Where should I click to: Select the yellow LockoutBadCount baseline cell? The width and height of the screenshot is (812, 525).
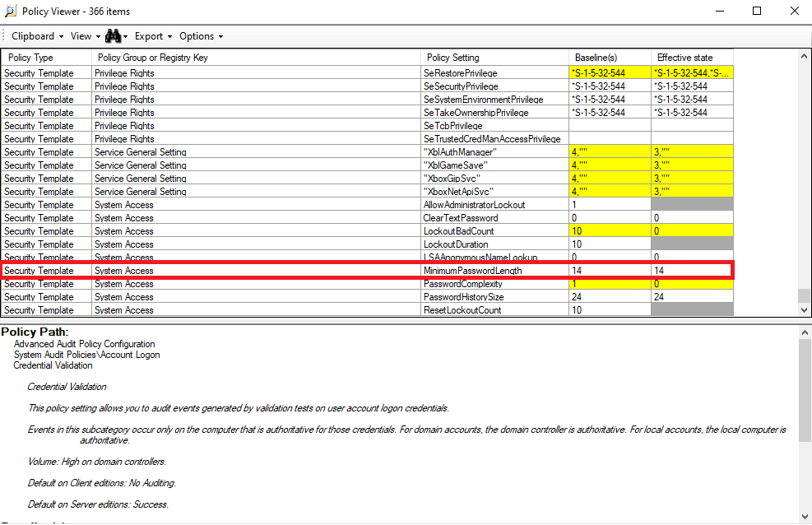coord(609,231)
